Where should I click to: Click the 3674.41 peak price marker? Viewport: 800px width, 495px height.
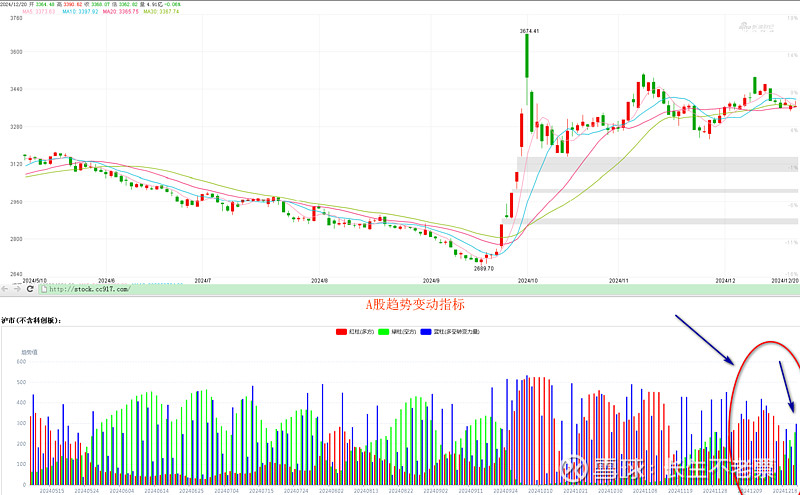click(529, 31)
